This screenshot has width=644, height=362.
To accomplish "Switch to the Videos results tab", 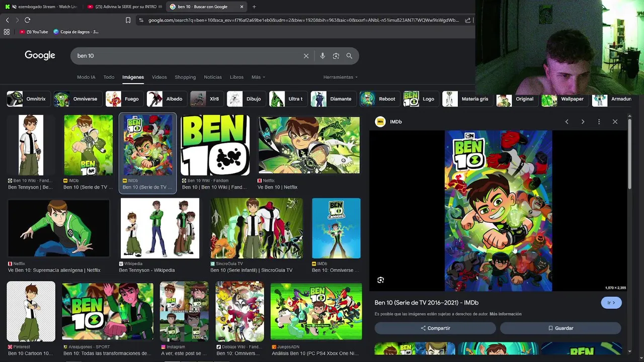I will click(x=159, y=77).
